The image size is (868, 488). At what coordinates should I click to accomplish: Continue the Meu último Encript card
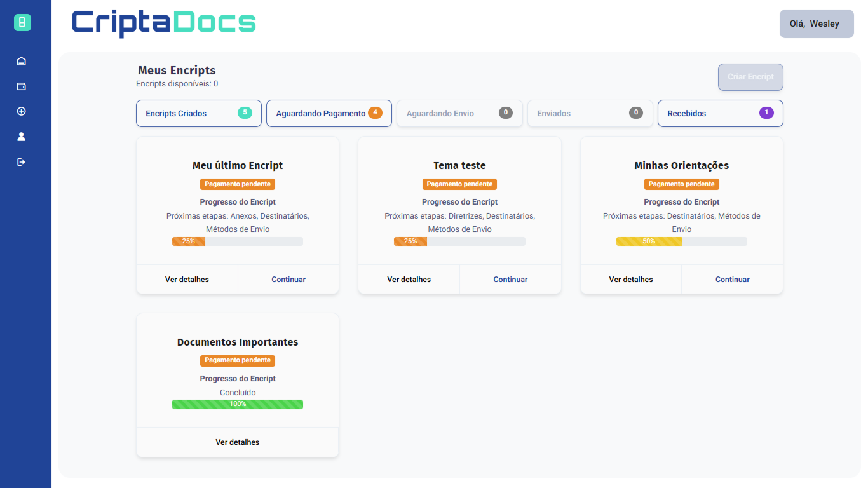(x=288, y=280)
